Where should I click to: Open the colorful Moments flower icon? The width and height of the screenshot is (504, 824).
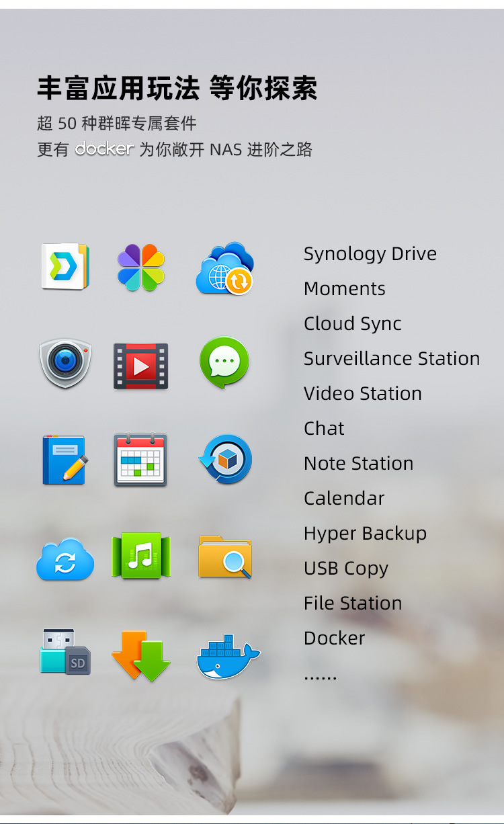click(x=140, y=267)
